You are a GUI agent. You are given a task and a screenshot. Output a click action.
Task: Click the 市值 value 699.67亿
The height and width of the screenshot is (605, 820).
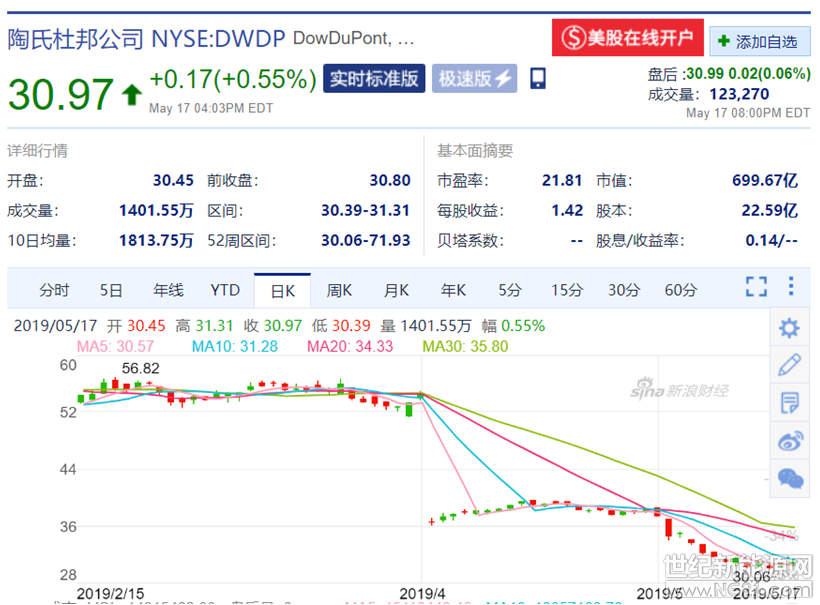[x=765, y=180]
